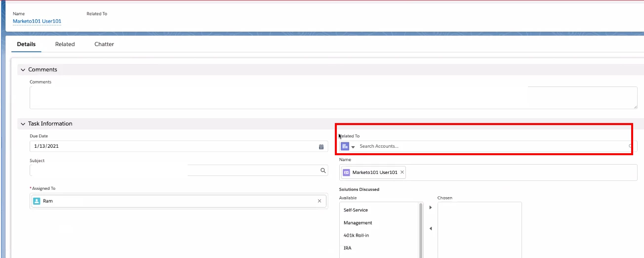The height and width of the screenshot is (258, 644).
Task: Click the Ram assignee name text
Action: coord(48,201)
